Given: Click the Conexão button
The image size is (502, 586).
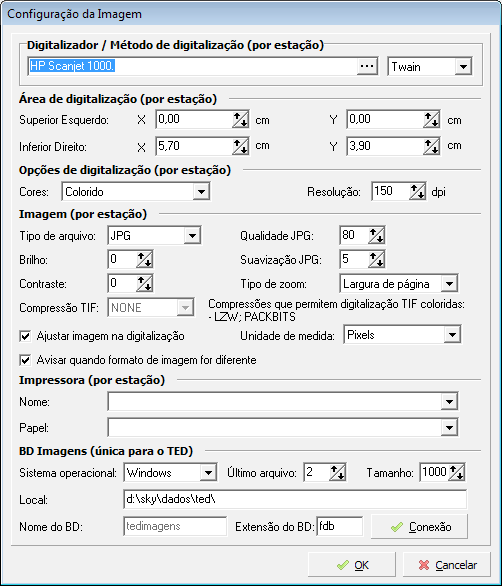Looking at the screenshot, I should 419,527.
